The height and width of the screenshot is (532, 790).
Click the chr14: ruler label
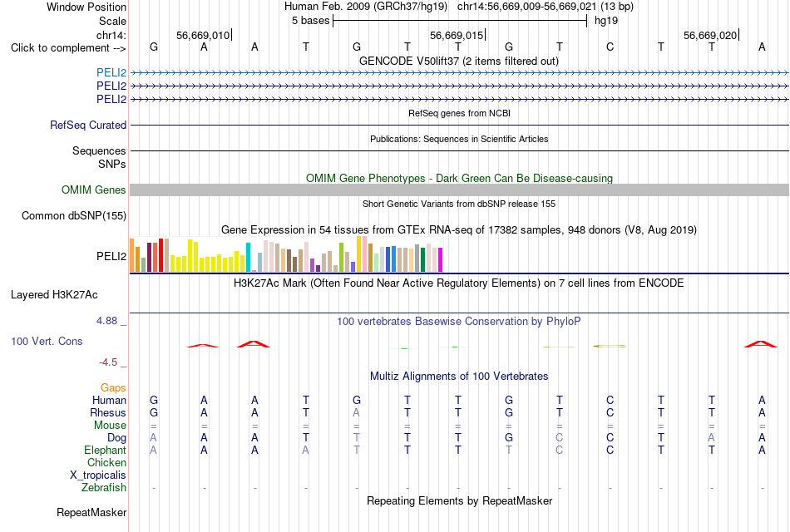coord(111,35)
